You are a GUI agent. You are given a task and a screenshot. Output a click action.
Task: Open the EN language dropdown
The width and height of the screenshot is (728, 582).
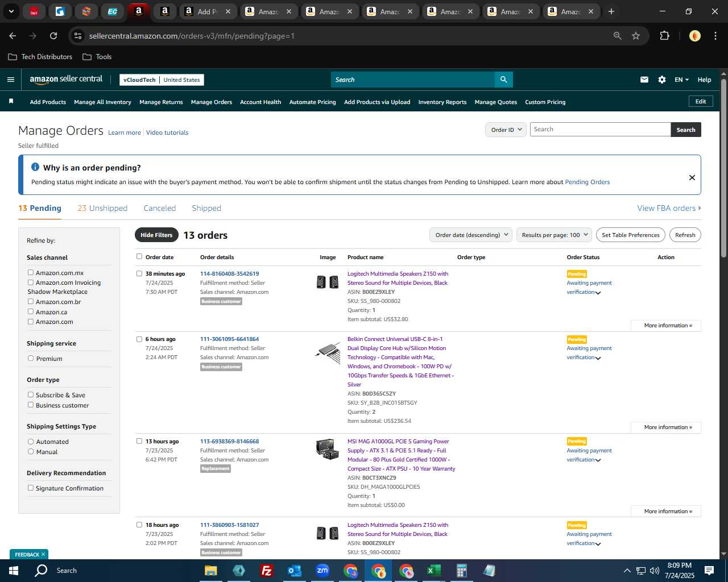(x=681, y=80)
